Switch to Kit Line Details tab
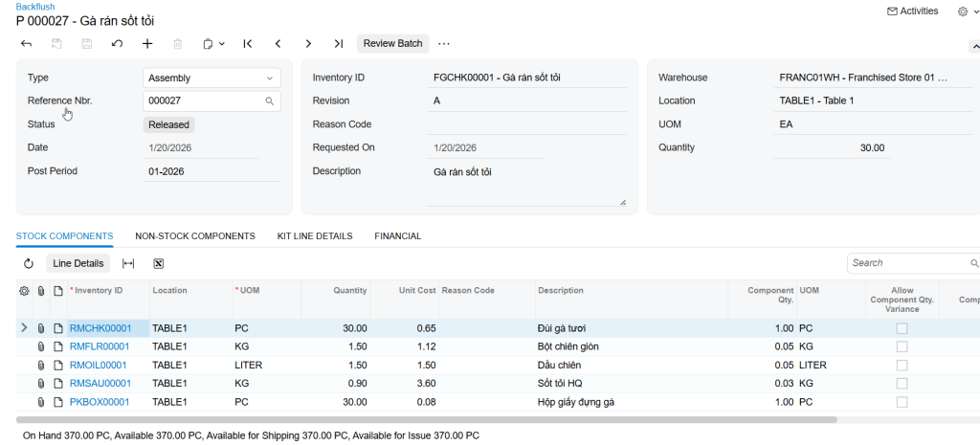The height and width of the screenshot is (445, 980). pos(315,236)
